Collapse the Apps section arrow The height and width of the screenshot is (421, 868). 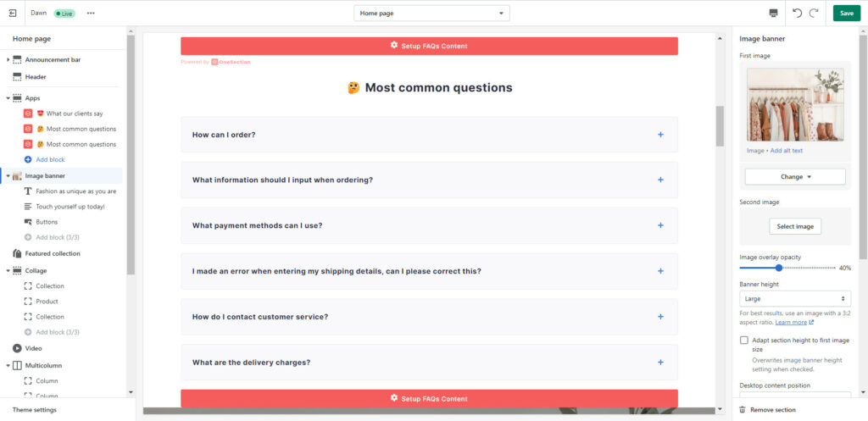8,98
